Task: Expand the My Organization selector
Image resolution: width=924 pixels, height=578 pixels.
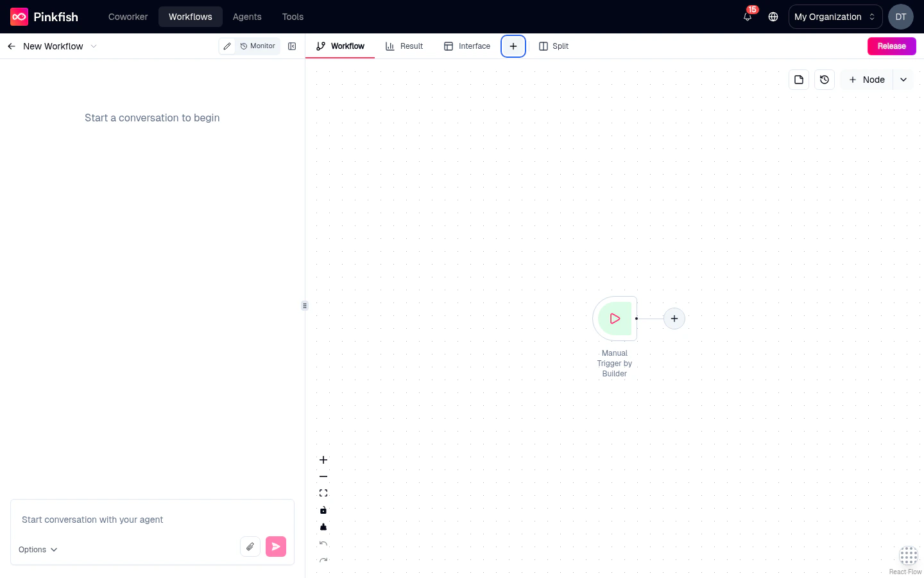Action: (x=835, y=17)
